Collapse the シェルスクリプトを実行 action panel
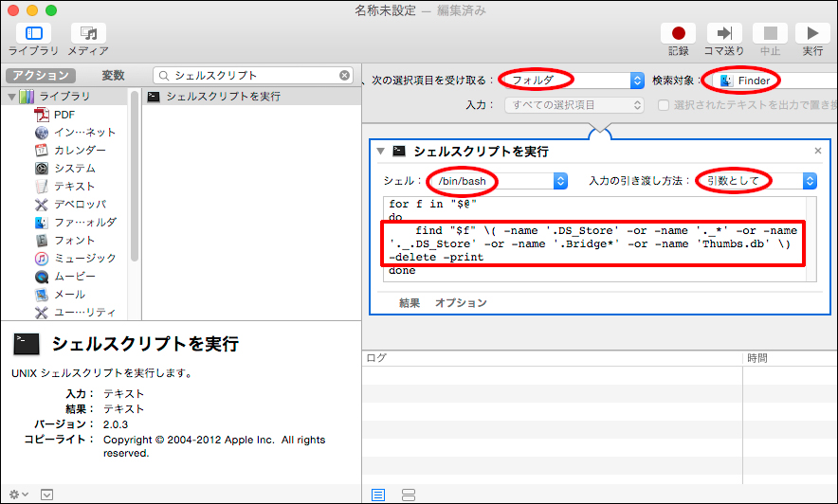The image size is (838, 504). 380,151
